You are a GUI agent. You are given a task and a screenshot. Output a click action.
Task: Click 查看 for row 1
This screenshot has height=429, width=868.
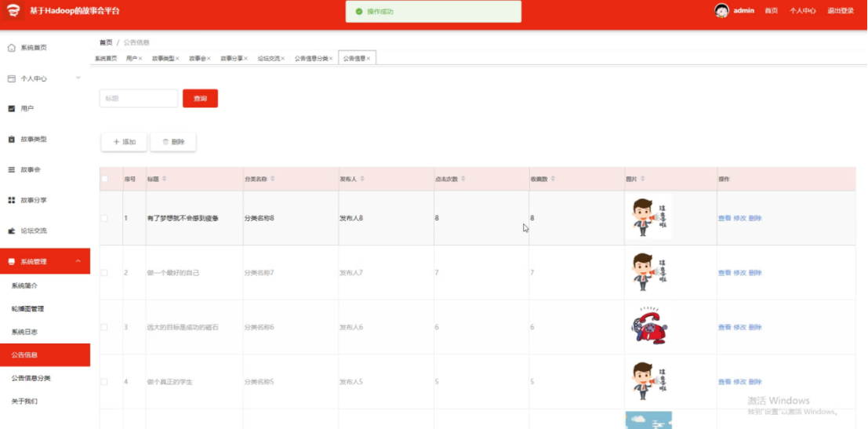pyautogui.click(x=724, y=218)
